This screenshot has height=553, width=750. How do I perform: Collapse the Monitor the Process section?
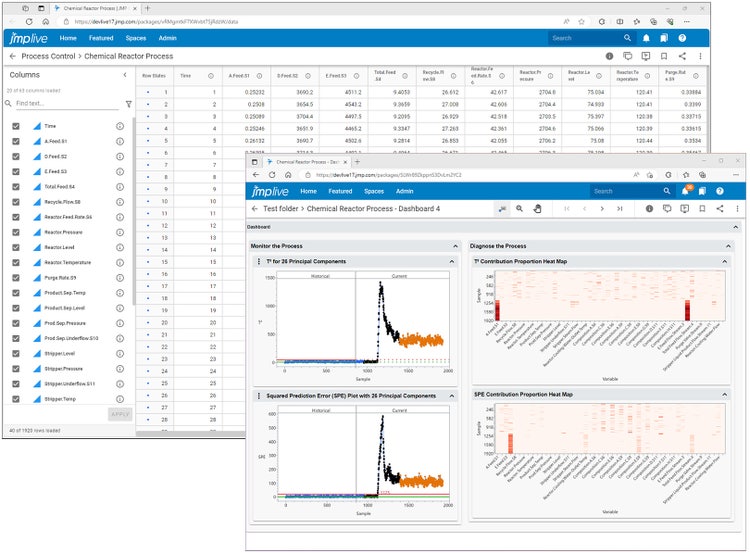(458, 246)
